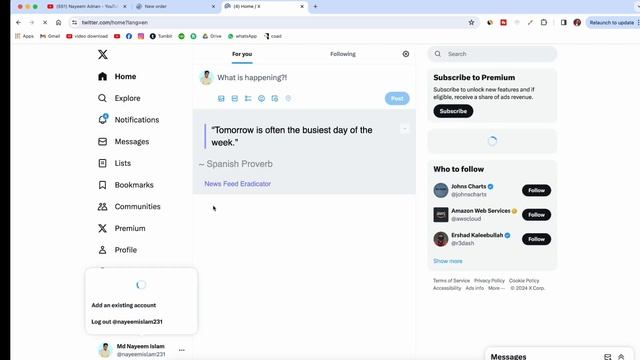Open Terms of Service link
Image resolution: width=640 pixels, height=360 pixels.
(451, 280)
